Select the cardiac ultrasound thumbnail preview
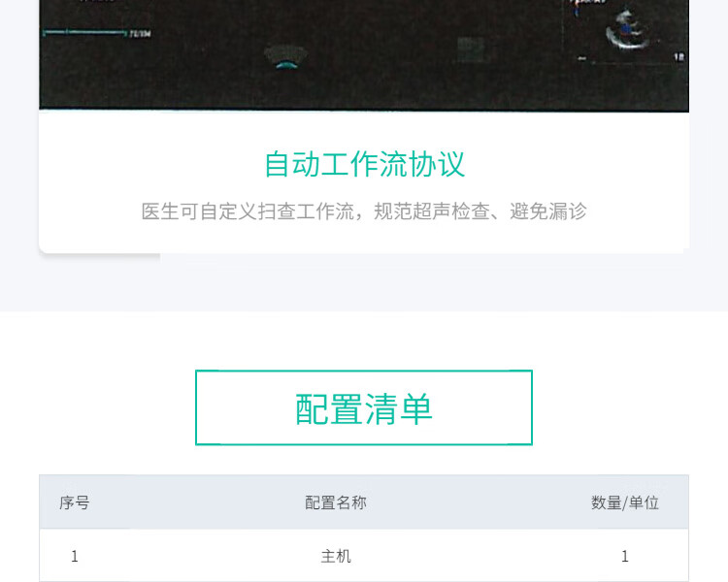Viewport: 728px width, 582px height. coord(627,31)
